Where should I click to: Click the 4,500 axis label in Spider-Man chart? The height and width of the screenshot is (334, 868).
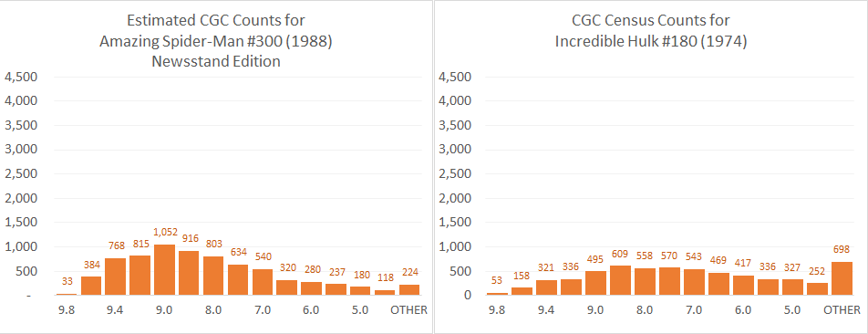click(20, 77)
